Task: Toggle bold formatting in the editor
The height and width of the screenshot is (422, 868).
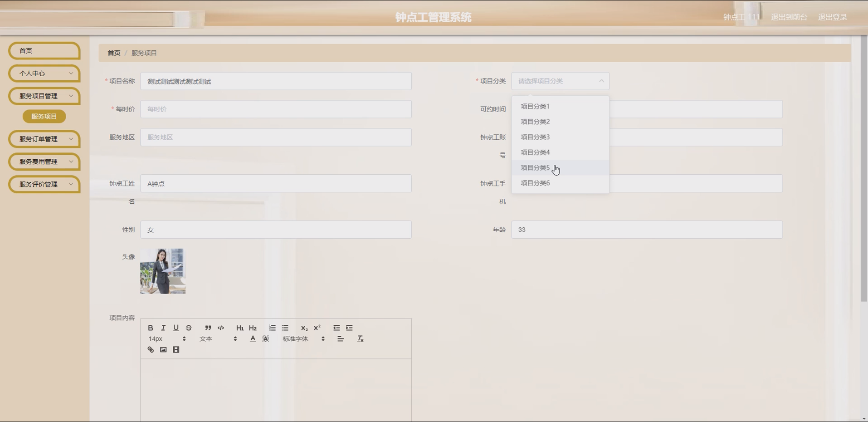Action: [151, 328]
